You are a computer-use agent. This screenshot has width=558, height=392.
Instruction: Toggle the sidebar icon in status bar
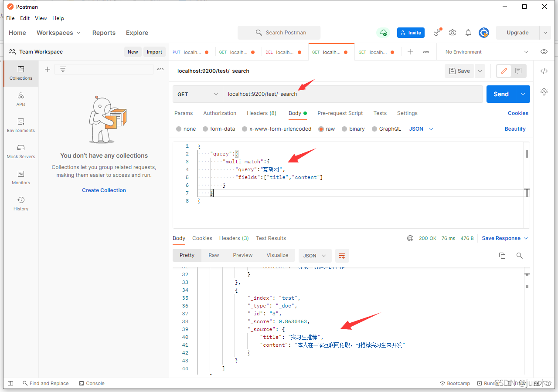(10, 383)
